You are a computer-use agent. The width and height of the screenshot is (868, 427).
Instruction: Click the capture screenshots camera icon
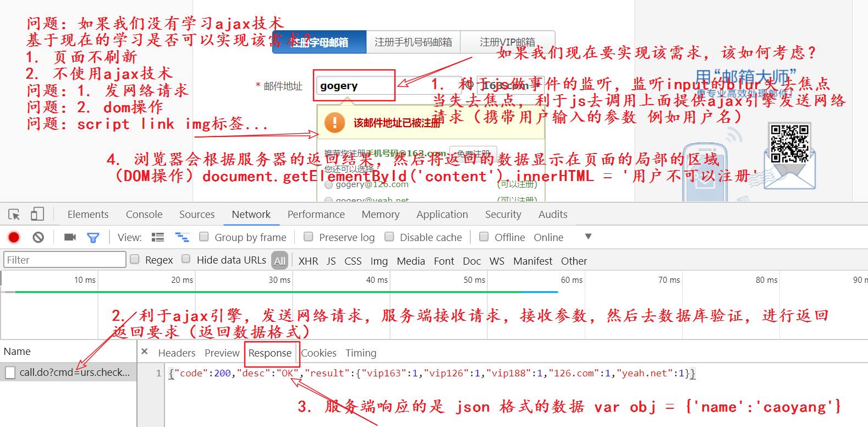70,237
